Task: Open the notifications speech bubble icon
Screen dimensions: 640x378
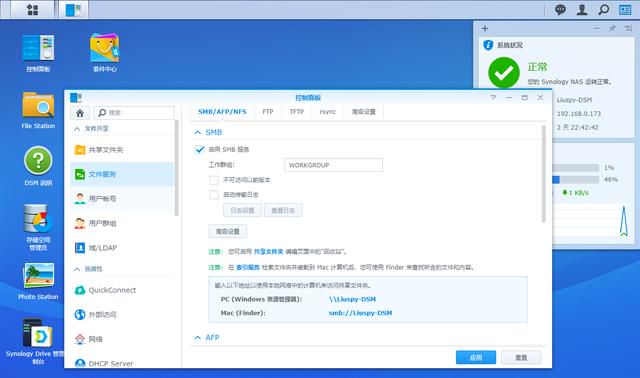Action: coord(560,9)
